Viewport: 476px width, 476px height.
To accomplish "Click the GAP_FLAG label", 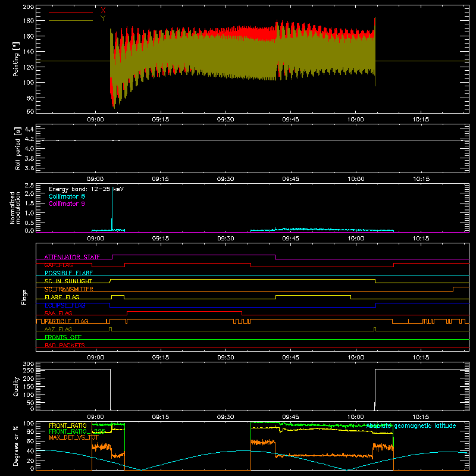I will (58, 265).
